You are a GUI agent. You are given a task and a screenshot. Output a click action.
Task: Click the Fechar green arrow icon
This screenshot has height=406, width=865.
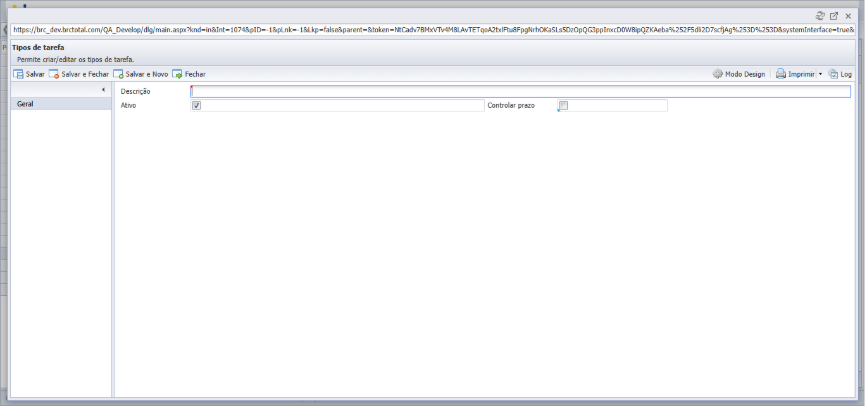pos(177,74)
